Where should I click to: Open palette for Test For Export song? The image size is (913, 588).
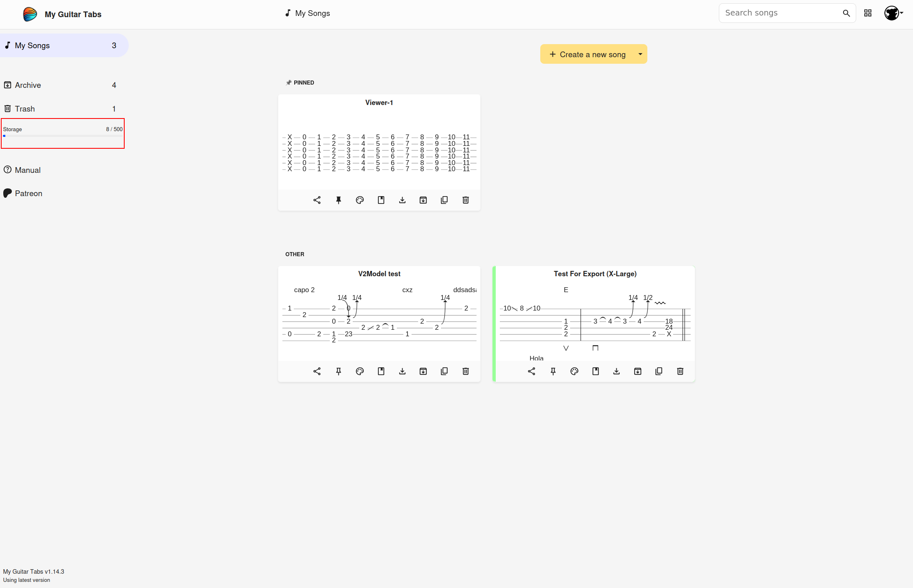click(574, 371)
